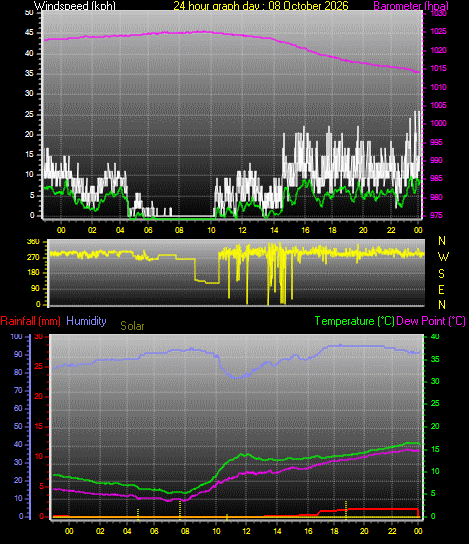469x544 pixels.
Task: Click the 100 value on blue Humidity axis
Action: point(16,337)
